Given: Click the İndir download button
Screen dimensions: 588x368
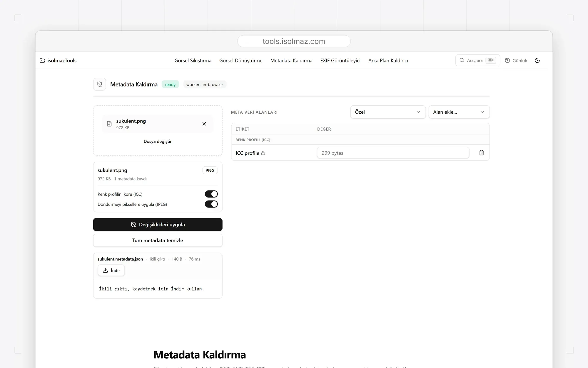Looking at the screenshot, I should 111,270.
